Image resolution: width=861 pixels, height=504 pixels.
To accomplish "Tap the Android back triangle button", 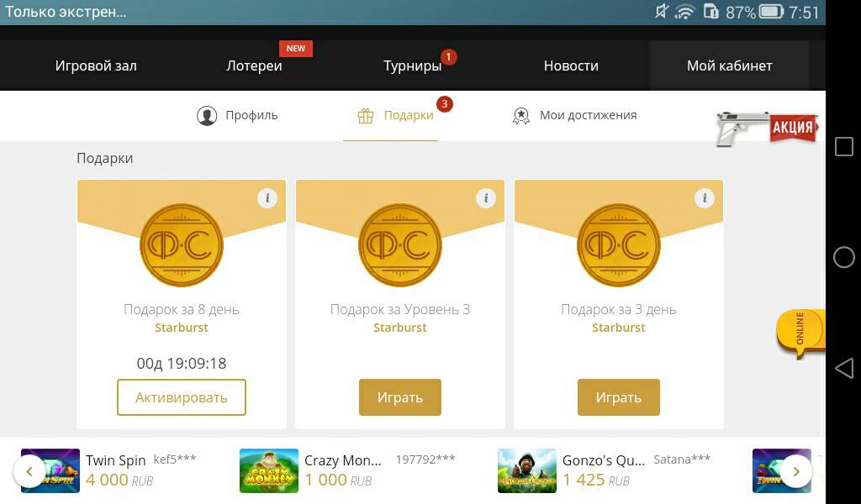I will [x=844, y=368].
